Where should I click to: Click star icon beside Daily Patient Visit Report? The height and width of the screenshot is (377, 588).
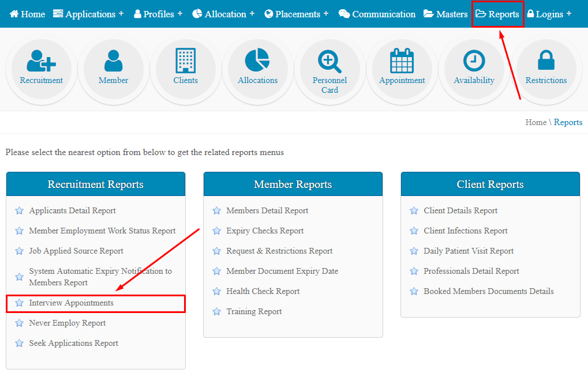414,251
